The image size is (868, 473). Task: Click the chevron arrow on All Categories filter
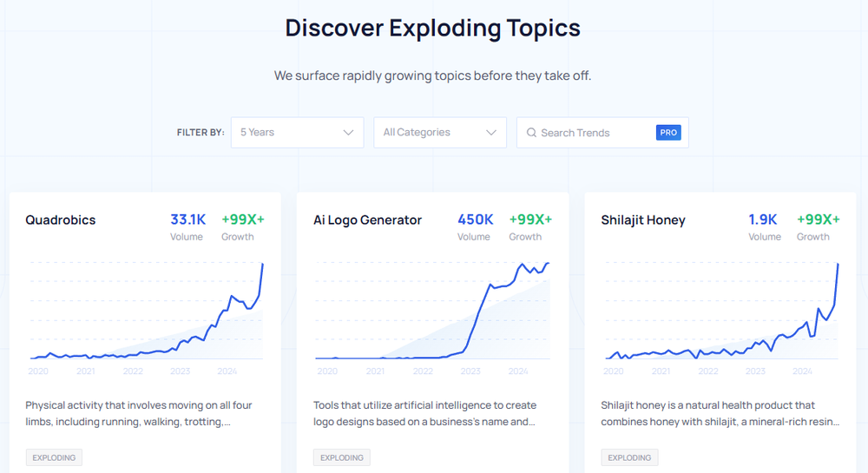pyautogui.click(x=491, y=133)
